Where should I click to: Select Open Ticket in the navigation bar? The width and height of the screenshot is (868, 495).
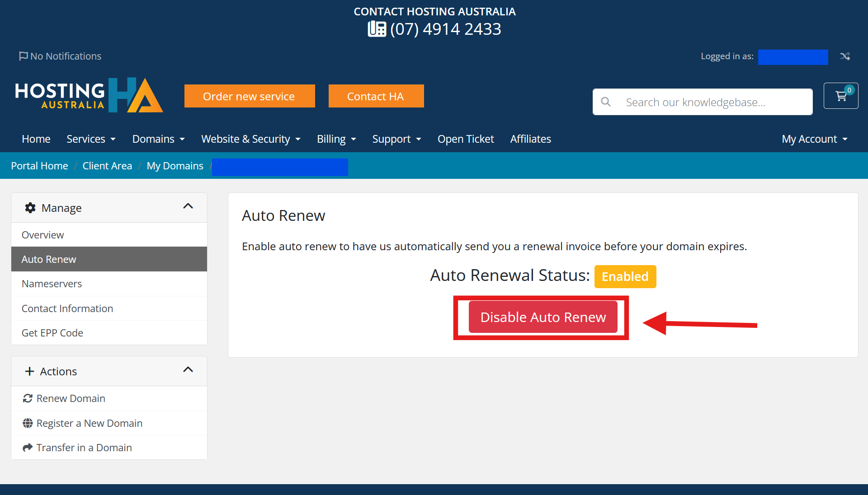[x=466, y=139]
